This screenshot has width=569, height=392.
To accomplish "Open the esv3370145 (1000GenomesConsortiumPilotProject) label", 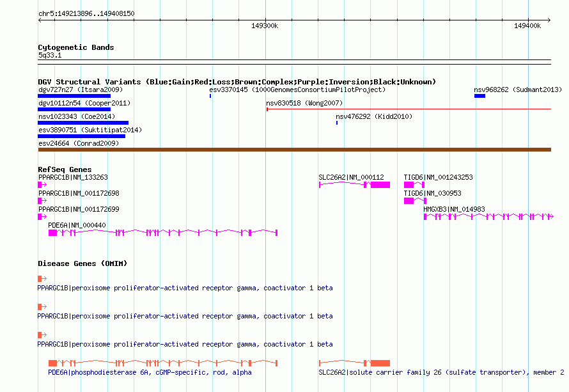I will (297, 90).
